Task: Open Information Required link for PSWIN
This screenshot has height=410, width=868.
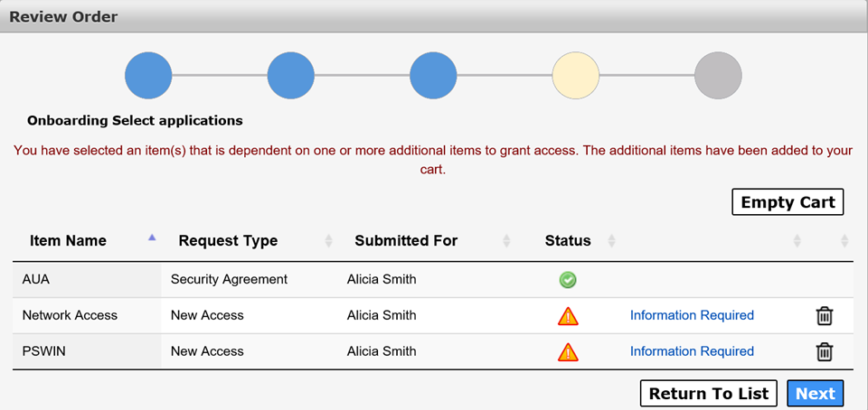Action: point(692,351)
